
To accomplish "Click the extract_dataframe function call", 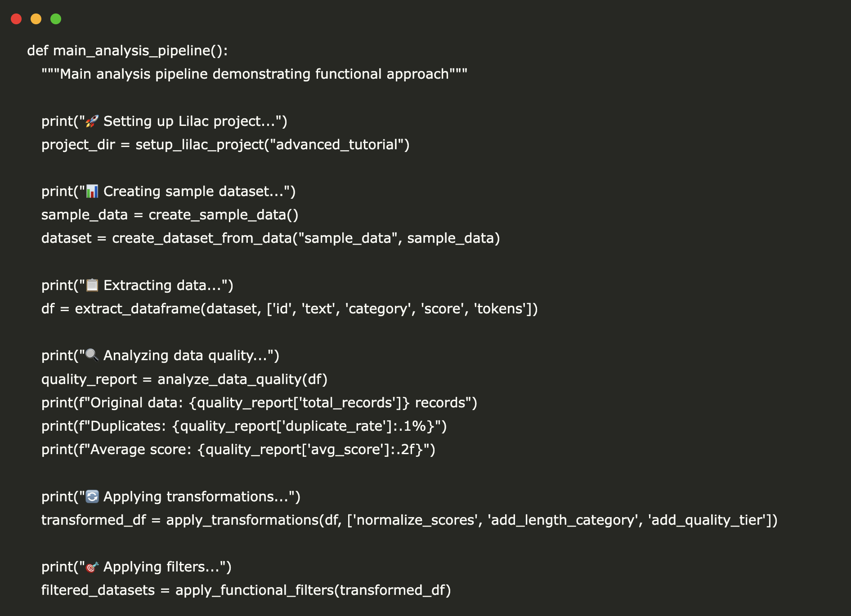I will coord(137,309).
